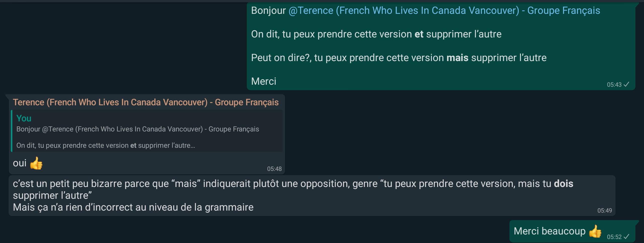Click the "Merci" line of first message

coord(264,81)
